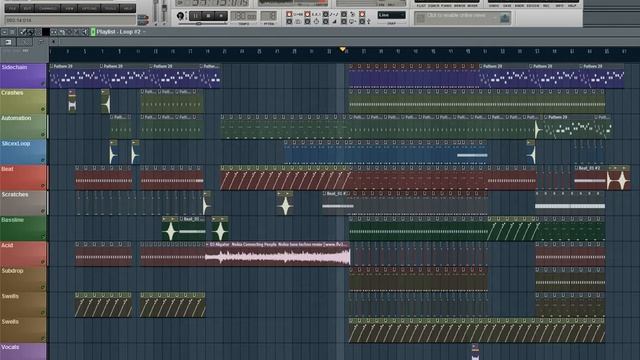640x360 pixels.
Task: Mute the Beat track
Action: 42,185
